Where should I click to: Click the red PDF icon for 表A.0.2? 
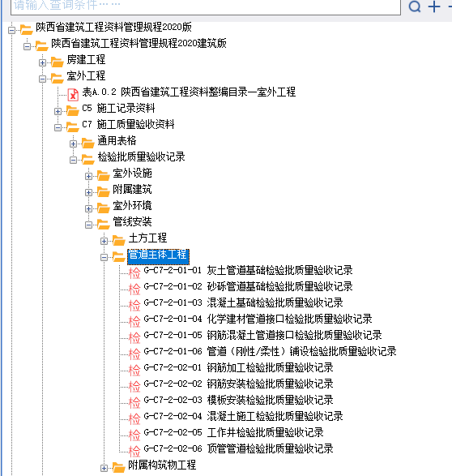pyautogui.click(x=73, y=94)
